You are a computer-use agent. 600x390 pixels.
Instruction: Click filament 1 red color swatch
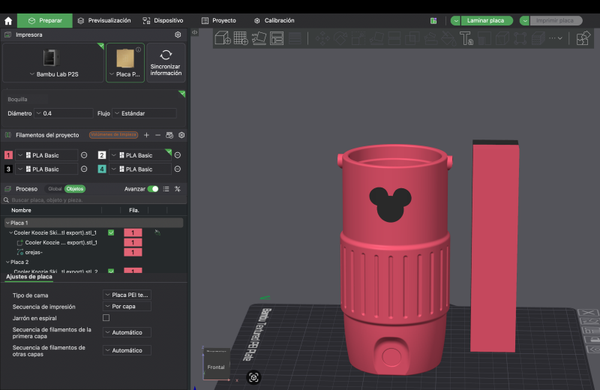pyautogui.click(x=8, y=155)
